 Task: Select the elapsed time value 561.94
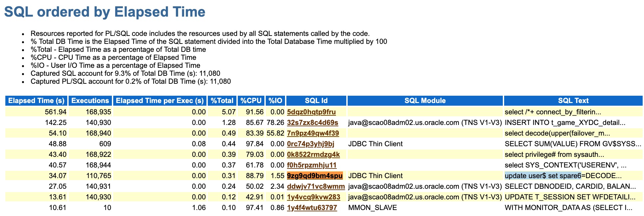(x=56, y=112)
